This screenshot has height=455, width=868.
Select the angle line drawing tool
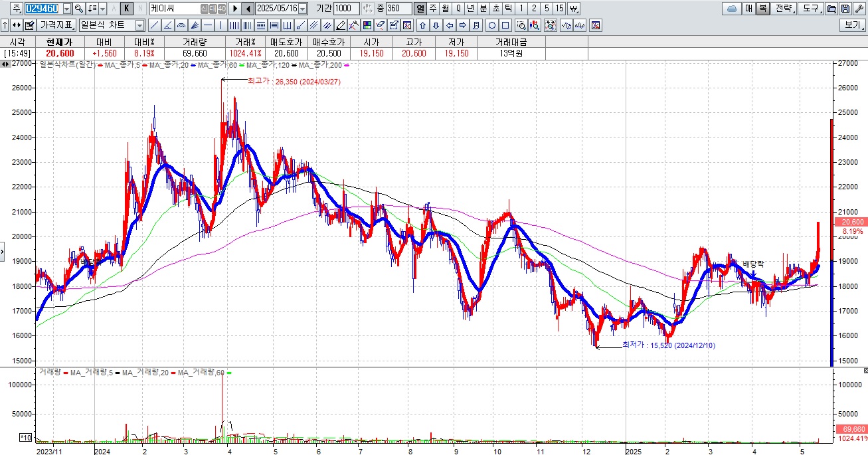point(168,25)
